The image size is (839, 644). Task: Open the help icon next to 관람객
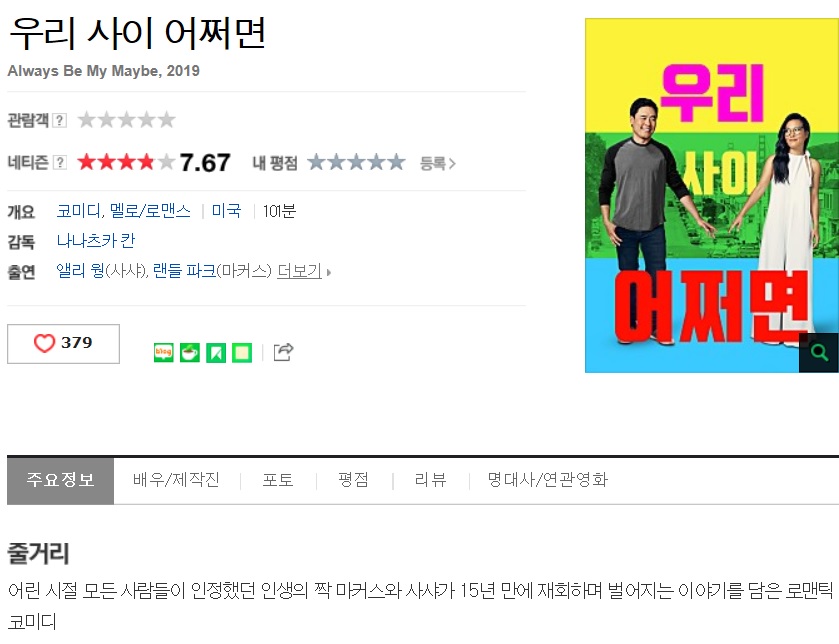60,120
